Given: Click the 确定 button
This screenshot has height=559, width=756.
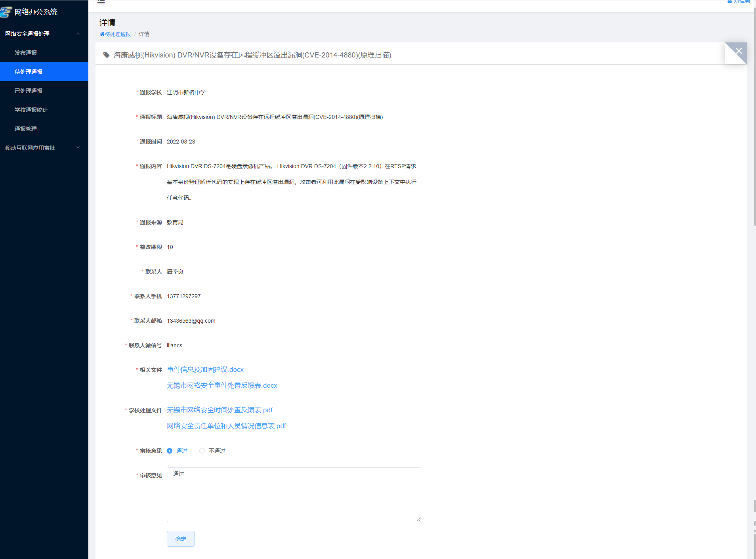Looking at the screenshot, I should pos(181,539).
